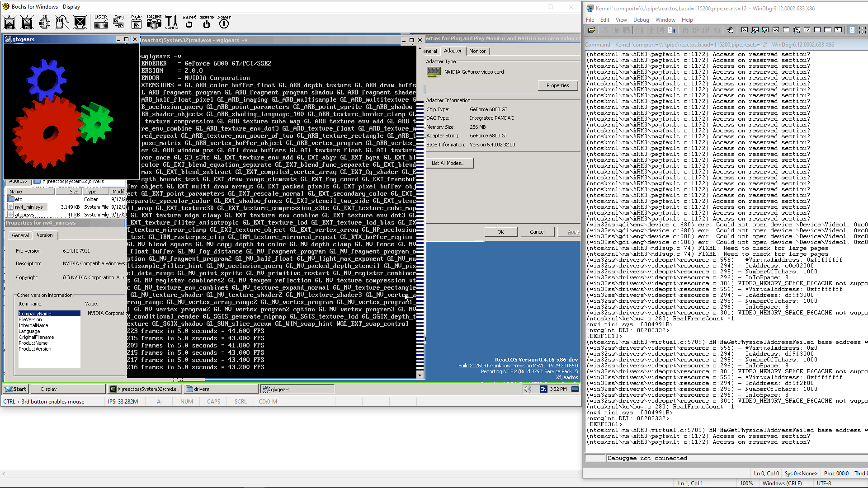
Task: Click the CD-ROM drive icon
Action: point(45,22)
